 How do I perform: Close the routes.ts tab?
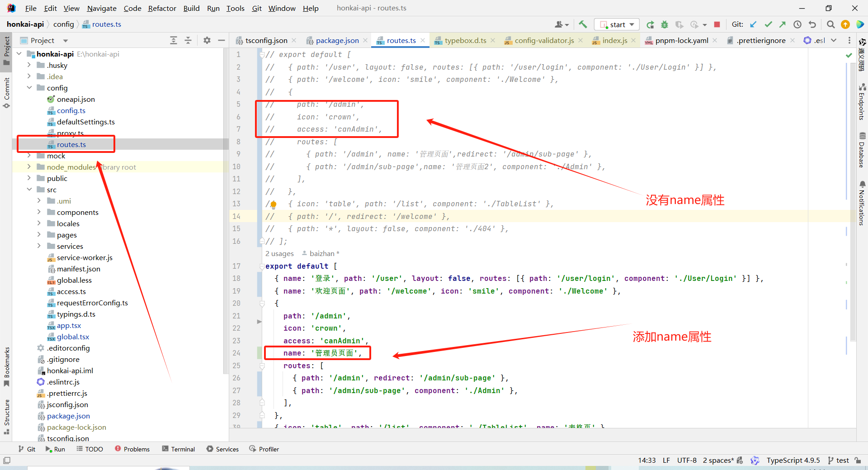pos(423,40)
